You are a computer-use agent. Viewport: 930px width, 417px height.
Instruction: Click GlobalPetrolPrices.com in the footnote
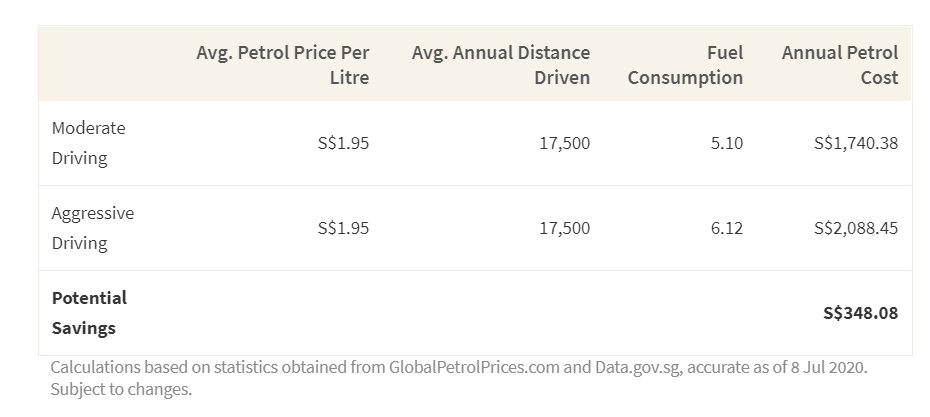(x=474, y=367)
